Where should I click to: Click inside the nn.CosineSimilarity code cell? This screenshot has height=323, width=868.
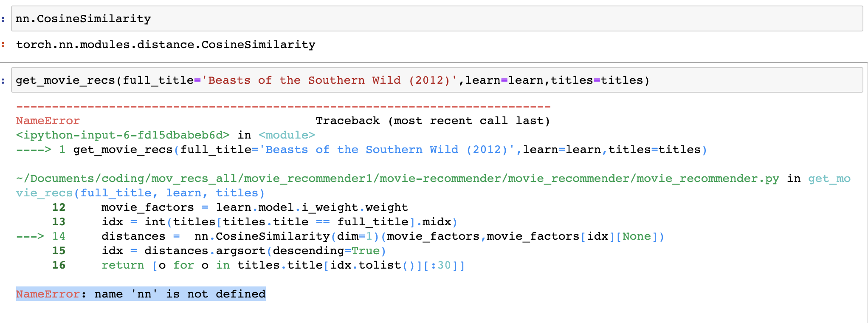coord(425,19)
